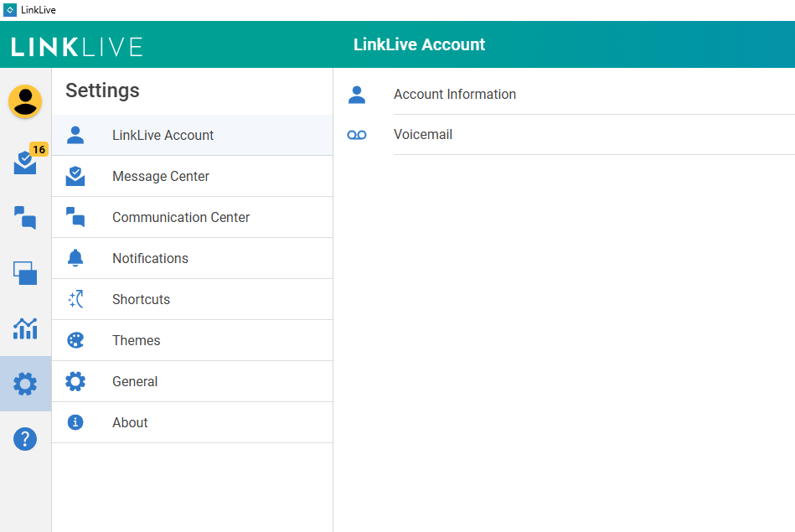Click the yellow user profile avatar
Image resolution: width=795 pixels, height=532 pixels.
[x=25, y=101]
